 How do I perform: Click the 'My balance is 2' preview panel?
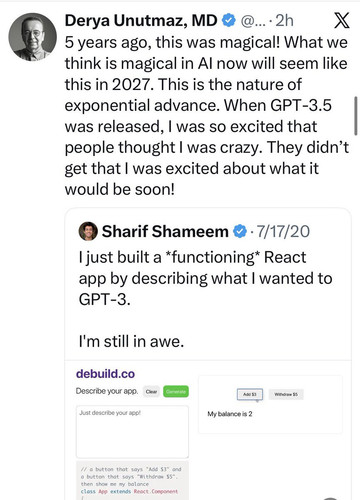(270, 404)
